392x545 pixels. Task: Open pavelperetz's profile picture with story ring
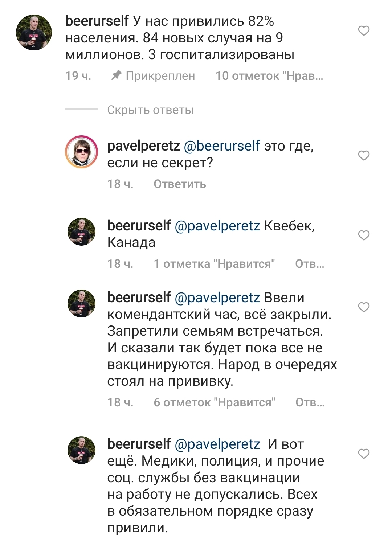[81, 152]
